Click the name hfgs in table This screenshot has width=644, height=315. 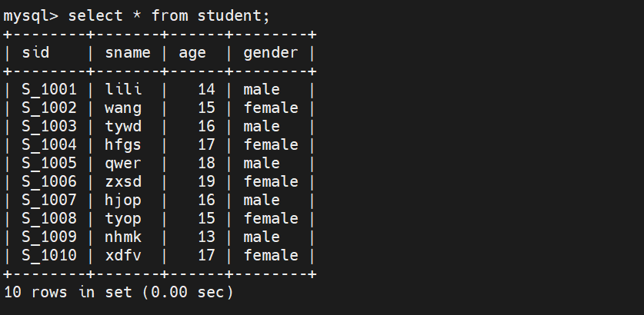[123, 145]
